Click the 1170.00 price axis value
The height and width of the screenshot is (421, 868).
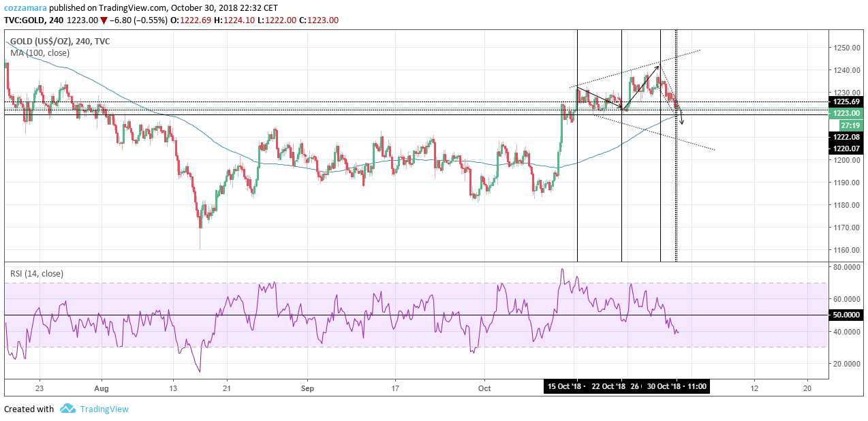click(846, 228)
